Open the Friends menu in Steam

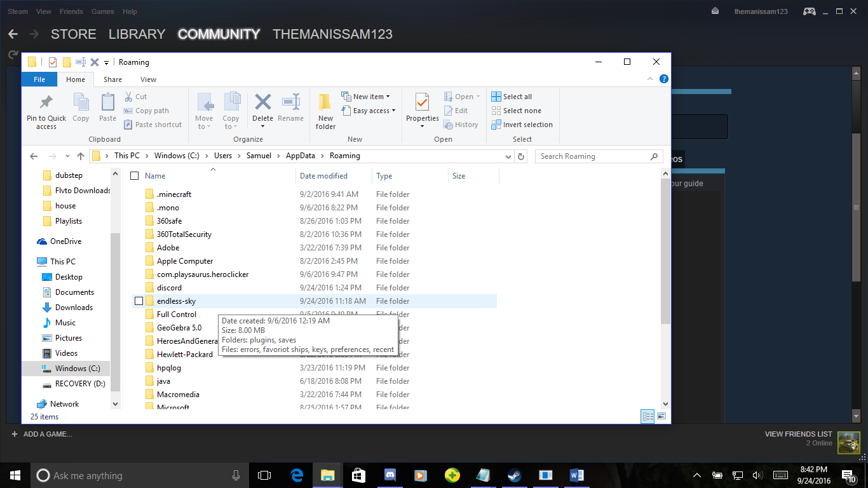(x=71, y=11)
